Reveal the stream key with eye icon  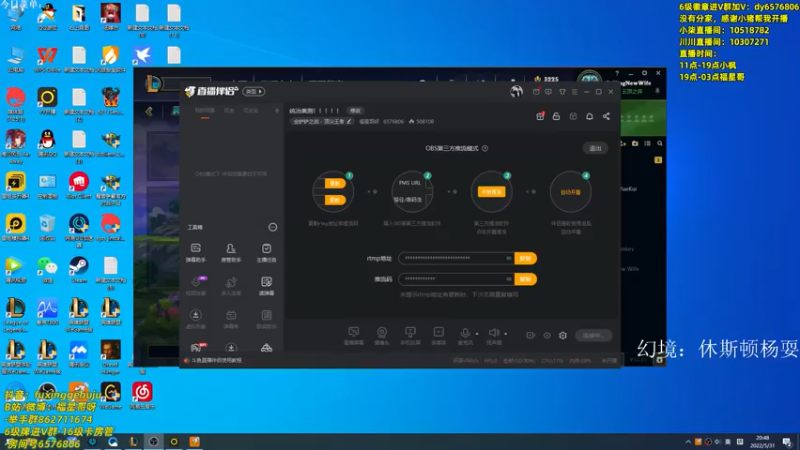(x=509, y=279)
